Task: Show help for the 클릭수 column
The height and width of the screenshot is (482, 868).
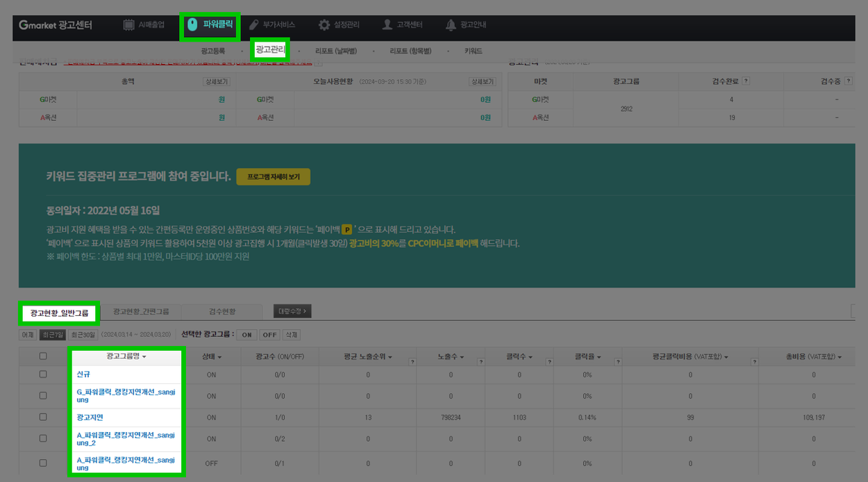Action: pos(549,362)
